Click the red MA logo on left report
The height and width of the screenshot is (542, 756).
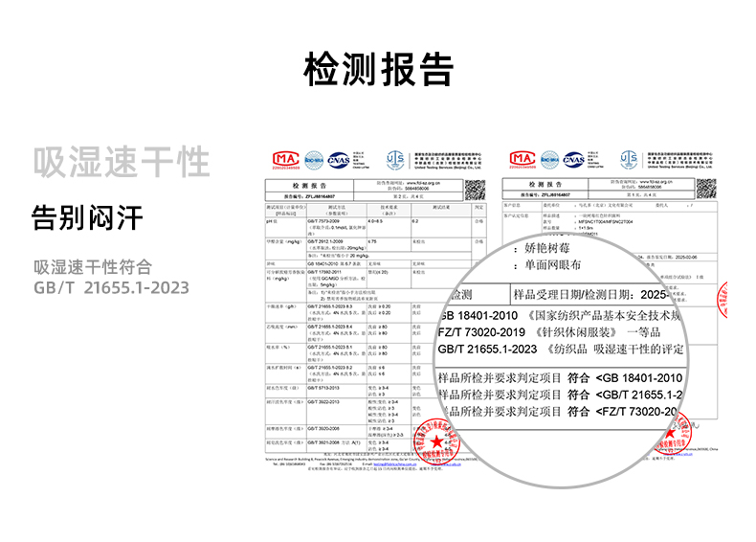pos(285,160)
